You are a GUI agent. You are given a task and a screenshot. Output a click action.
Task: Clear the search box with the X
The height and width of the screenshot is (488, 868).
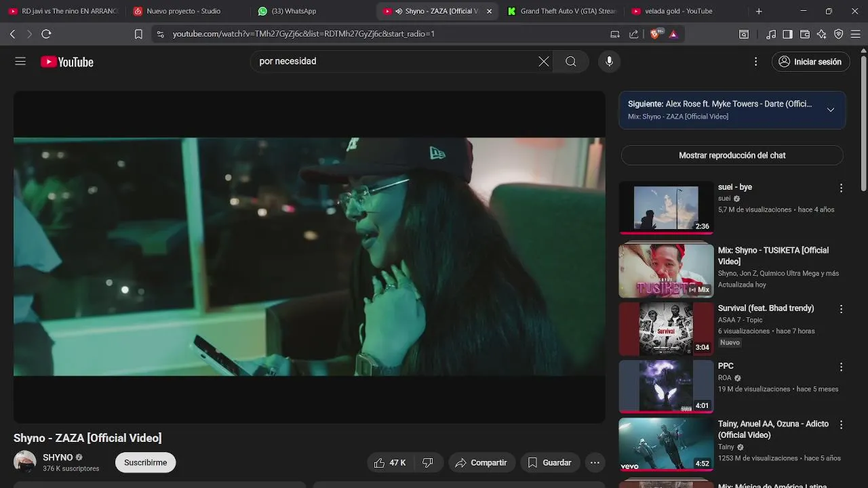pos(544,62)
